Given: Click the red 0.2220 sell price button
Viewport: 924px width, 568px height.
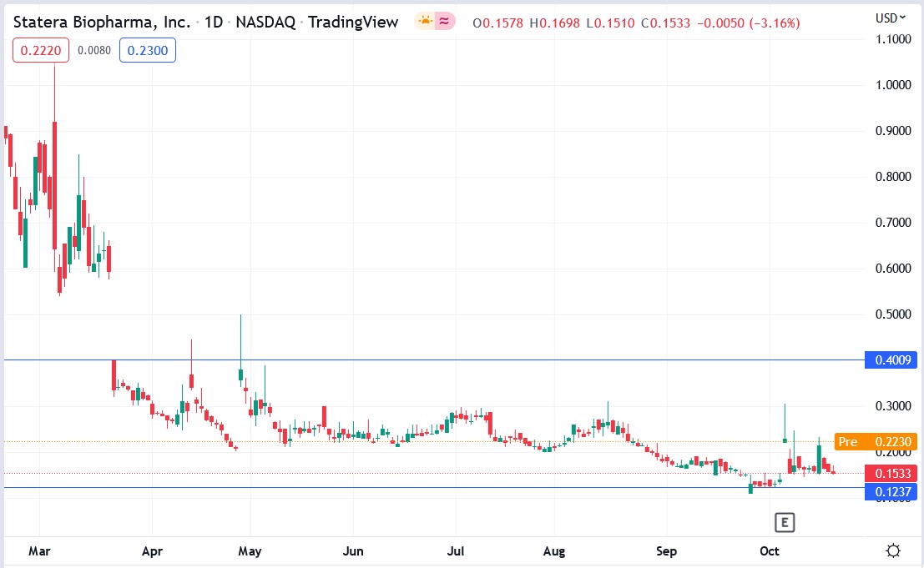Looking at the screenshot, I should (x=40, y=50).
